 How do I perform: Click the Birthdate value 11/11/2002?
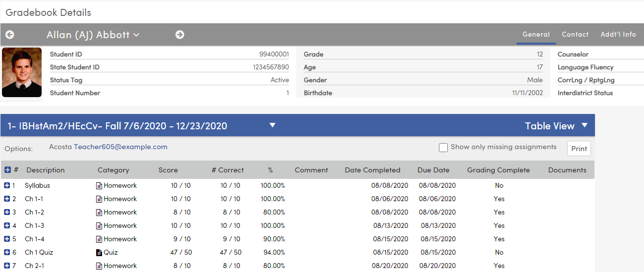tap(528, 93)
